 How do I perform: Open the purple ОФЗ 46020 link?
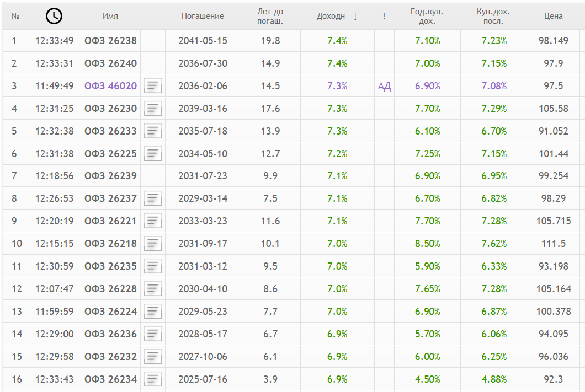[x=110, y=86]
